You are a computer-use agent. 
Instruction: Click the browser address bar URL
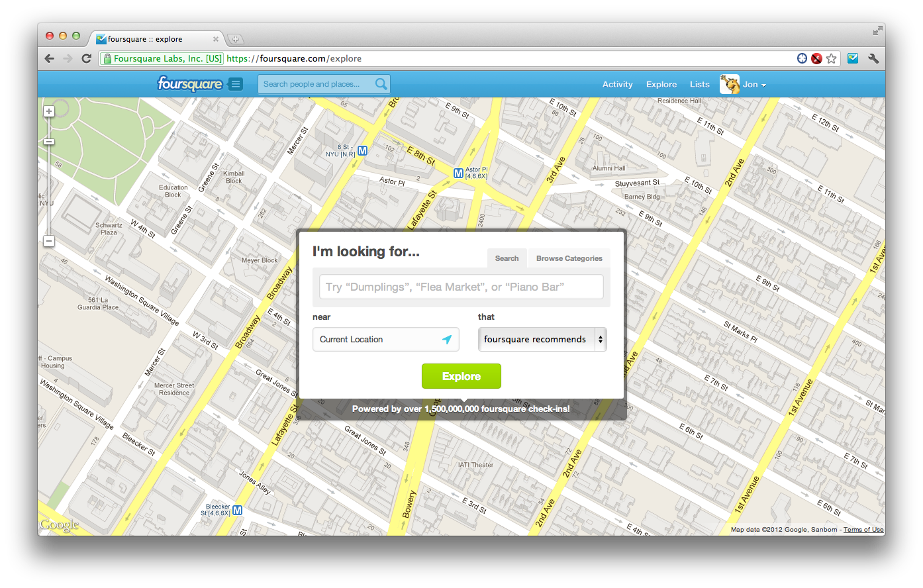tap(294, 58)
